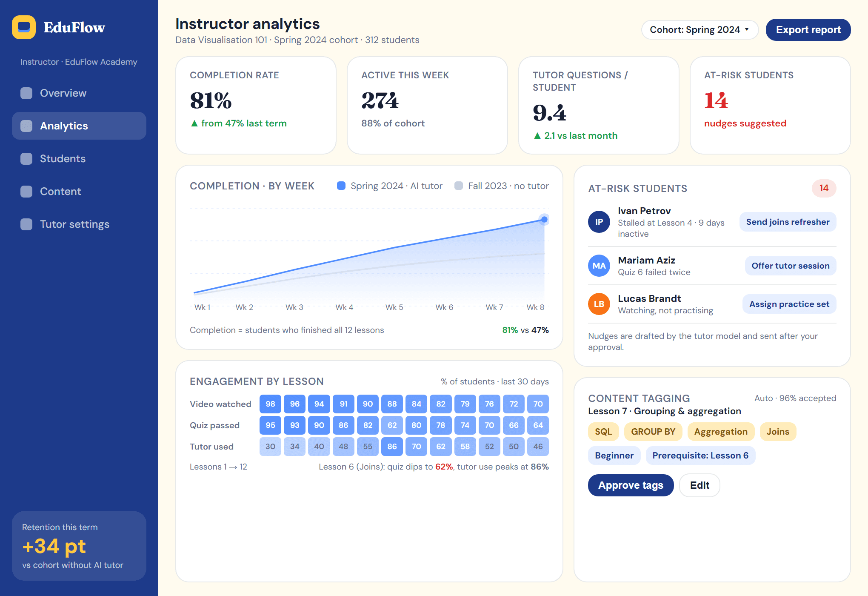Click the at-risk count badge 14

click(x=824, y=188)
